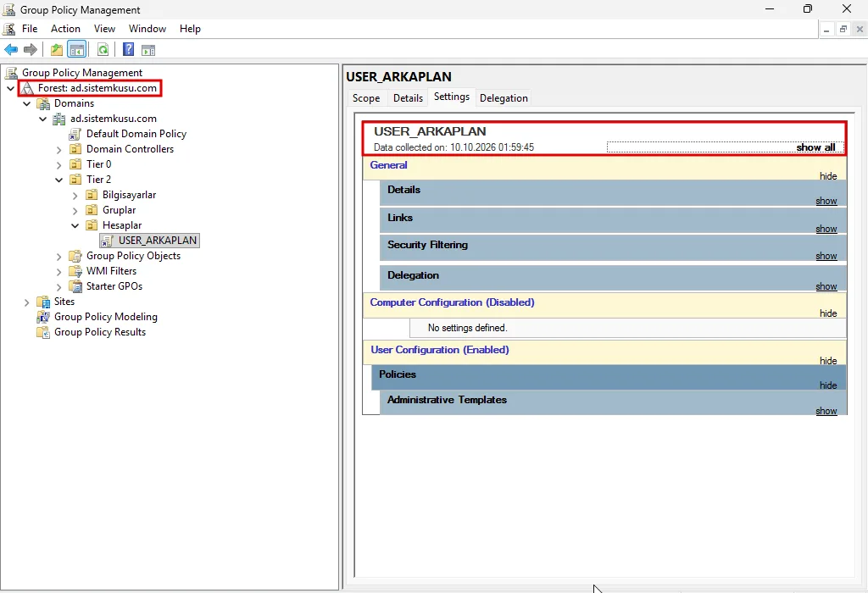Click the Forest ad.sistemkusu.com icon
Image resolution: width=868 pixels, height=593 pixels.
coord(27,88)
